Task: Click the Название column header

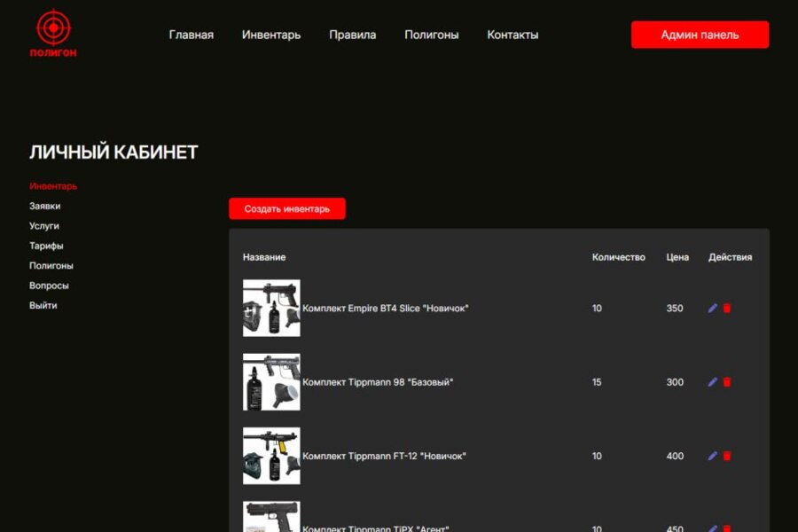Action: 264,257
